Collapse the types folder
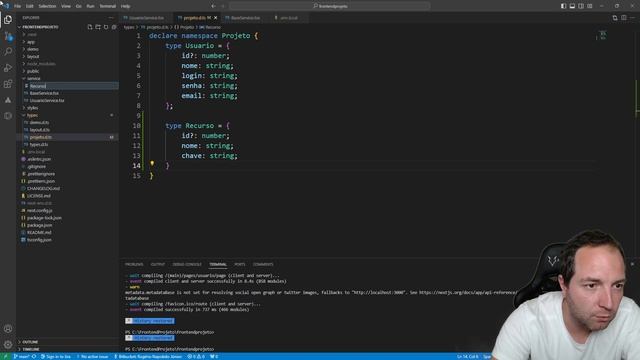The height and width of the screenshot is (360, 640). [32, 115]
